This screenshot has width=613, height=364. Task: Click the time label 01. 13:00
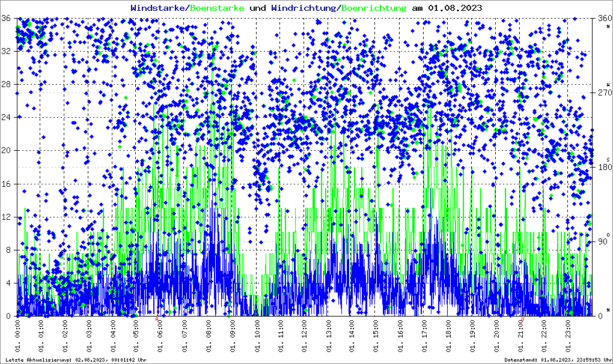328,336
